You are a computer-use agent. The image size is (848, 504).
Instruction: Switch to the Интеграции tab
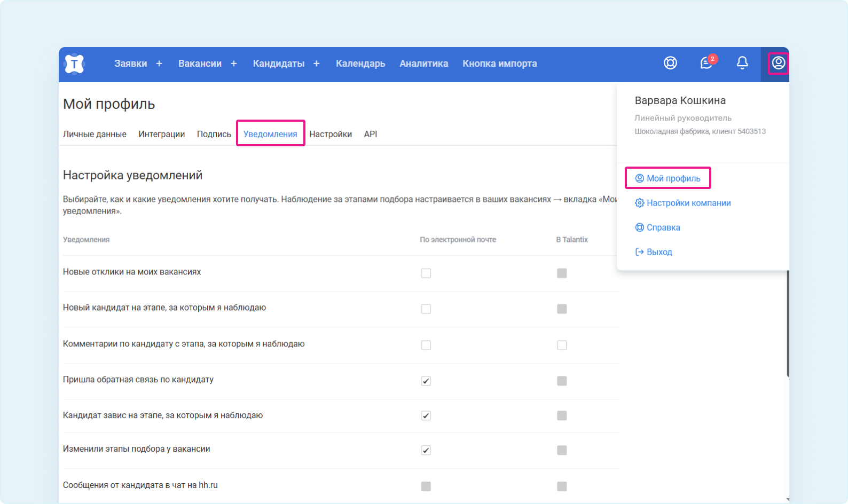point(161,134)
